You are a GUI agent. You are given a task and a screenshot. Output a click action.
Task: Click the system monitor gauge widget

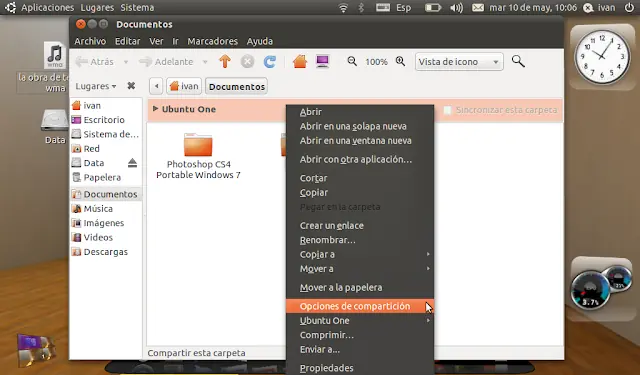[x=601, y=288]
